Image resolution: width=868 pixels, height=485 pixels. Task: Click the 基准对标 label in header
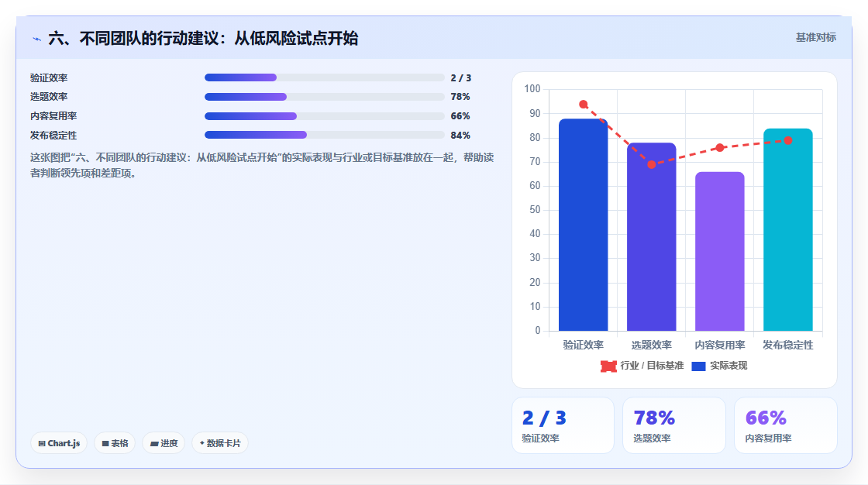click(815, 37)
